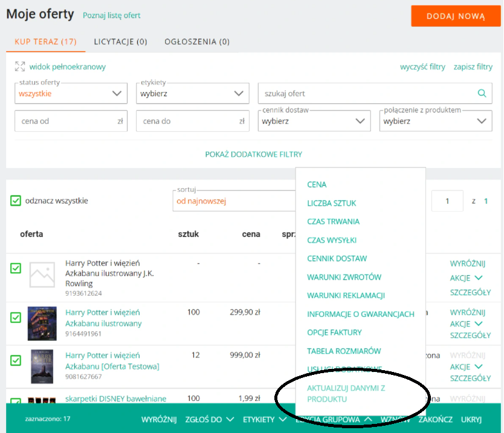Select 'AKTUALIZUJ DANYMI Z PRODUKTU' menu item
The height and width of the screenshot is (433, 504).
pyautogui.click(x=346, y=394)
